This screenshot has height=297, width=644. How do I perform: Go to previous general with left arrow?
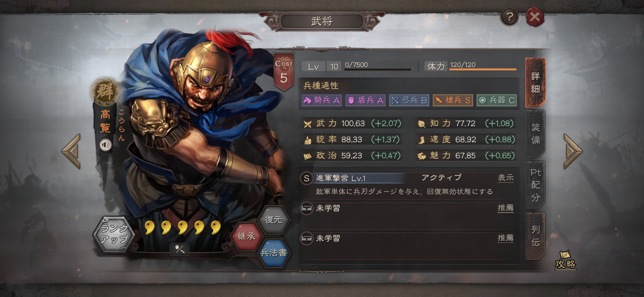tap(71, 151)
